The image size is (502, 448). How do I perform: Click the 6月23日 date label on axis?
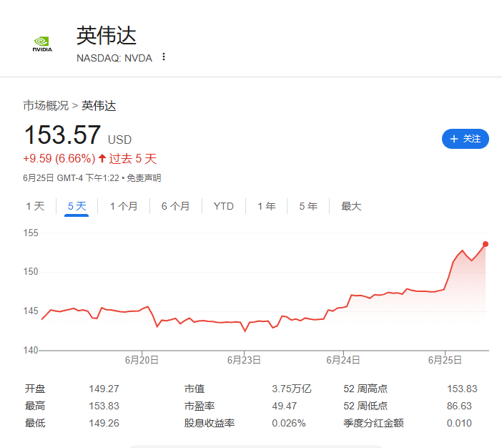[244, 360]
